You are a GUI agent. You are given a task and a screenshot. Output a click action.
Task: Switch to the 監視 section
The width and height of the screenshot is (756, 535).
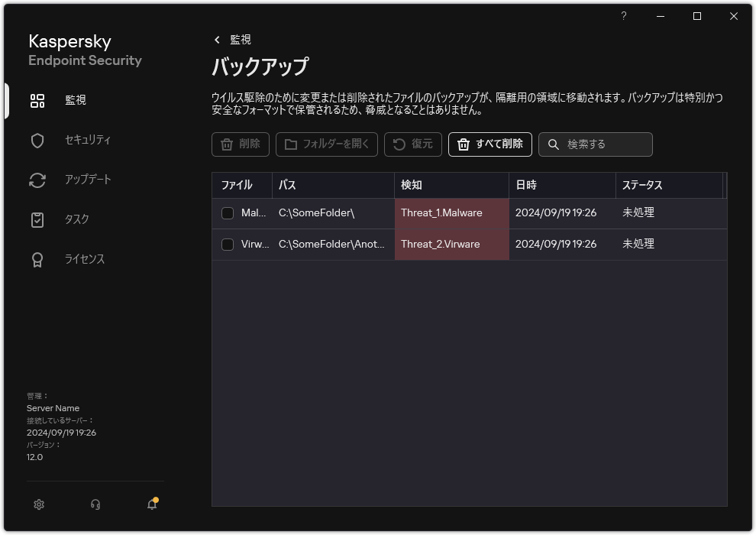[76, 100]
